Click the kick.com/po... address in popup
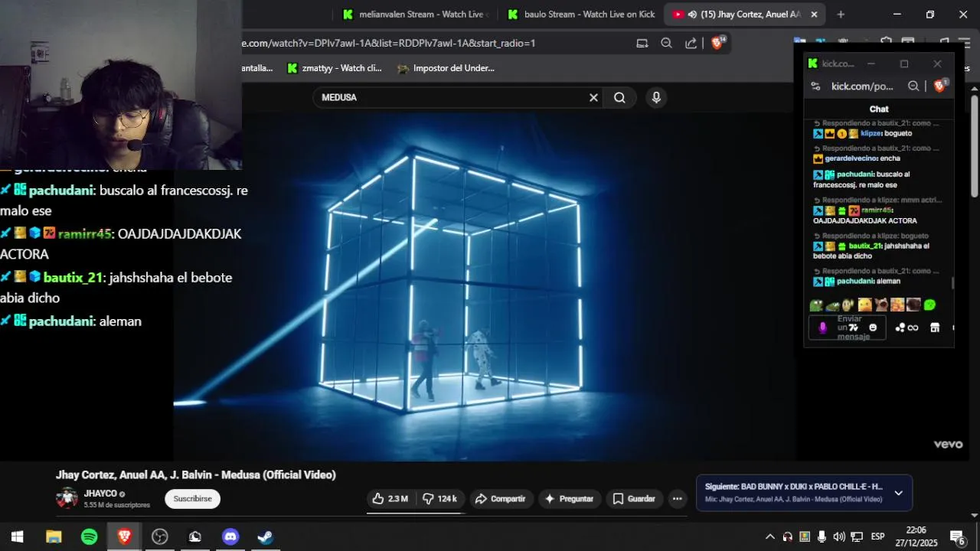 (x=863, y=86)
